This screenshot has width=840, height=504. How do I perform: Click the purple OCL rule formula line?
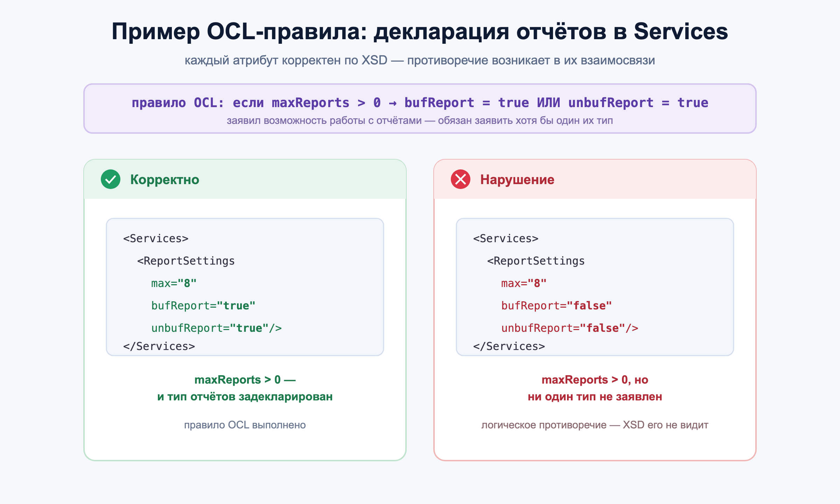click(x=420, y=103)
